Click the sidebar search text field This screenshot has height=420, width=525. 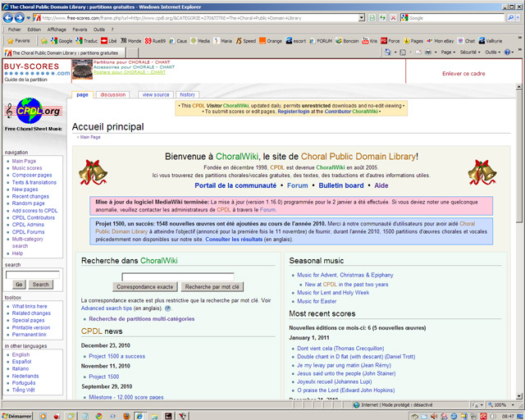(33, 275)
